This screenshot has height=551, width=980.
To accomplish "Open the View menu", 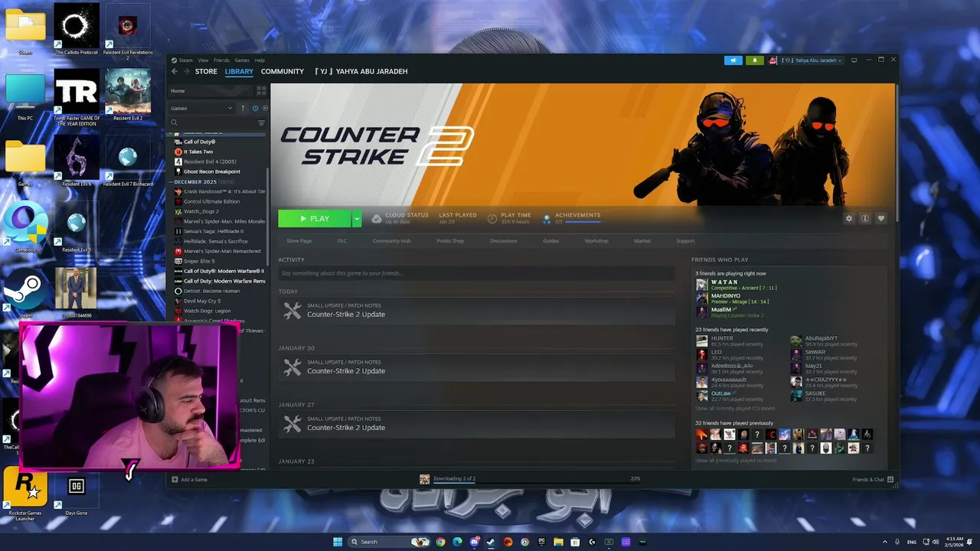I will 203,60.
